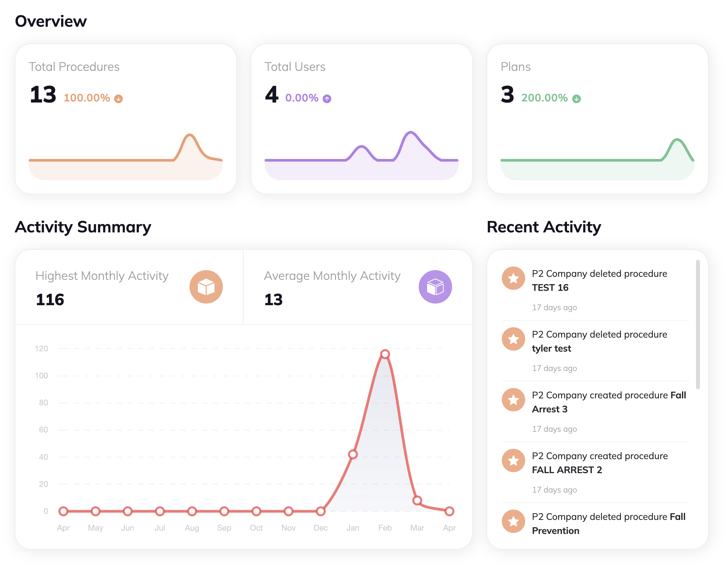Click the Plans card title
The height and width of the screenshot is (569, 728).
[x=516, y=67]
